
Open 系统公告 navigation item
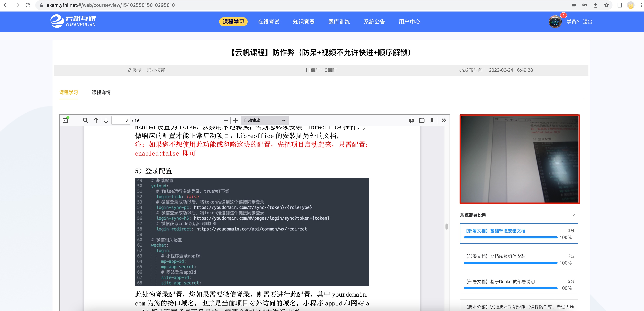point(374,22)
